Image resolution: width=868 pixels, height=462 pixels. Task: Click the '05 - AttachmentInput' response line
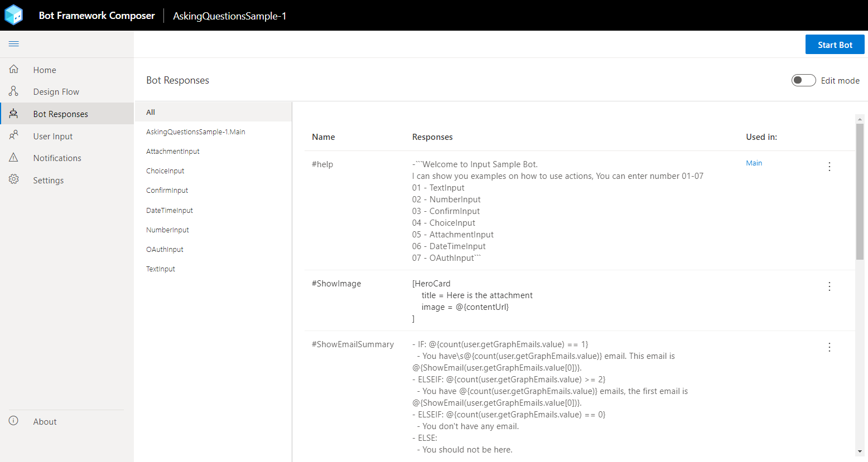[x=453, y=234]
